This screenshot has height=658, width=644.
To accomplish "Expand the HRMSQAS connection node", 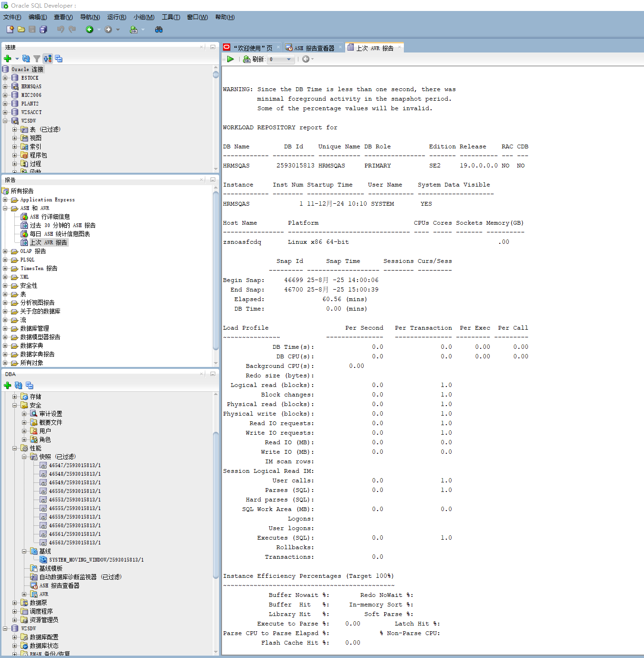I will 5,86.
